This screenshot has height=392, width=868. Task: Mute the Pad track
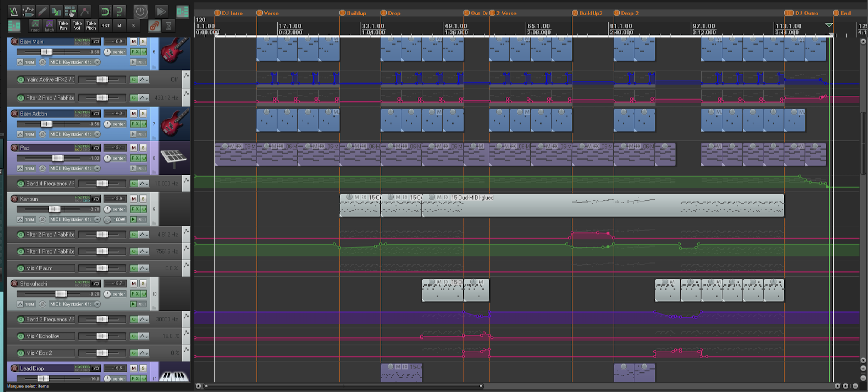(x=134, y=148)
